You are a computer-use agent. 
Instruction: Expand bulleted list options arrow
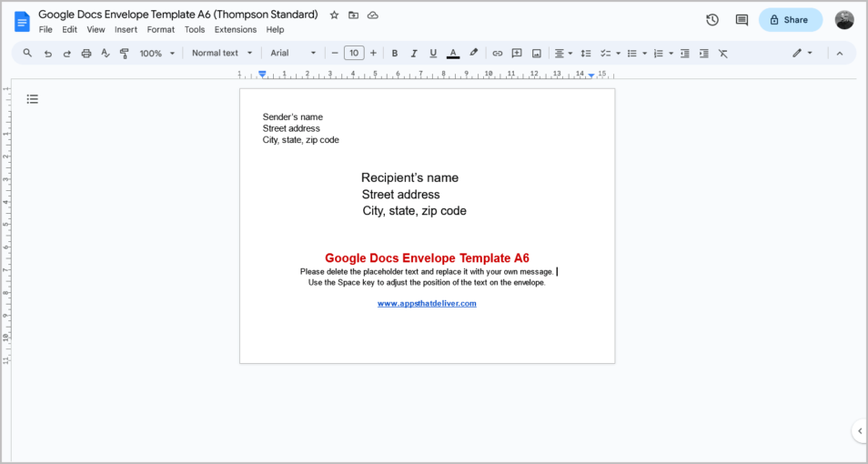coord(644,53)
